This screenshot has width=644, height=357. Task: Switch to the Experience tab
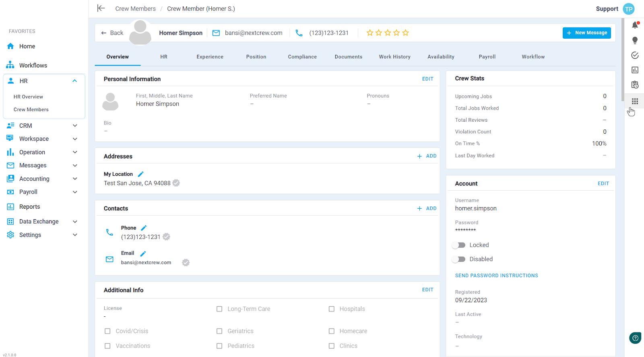tap(210, 57)
